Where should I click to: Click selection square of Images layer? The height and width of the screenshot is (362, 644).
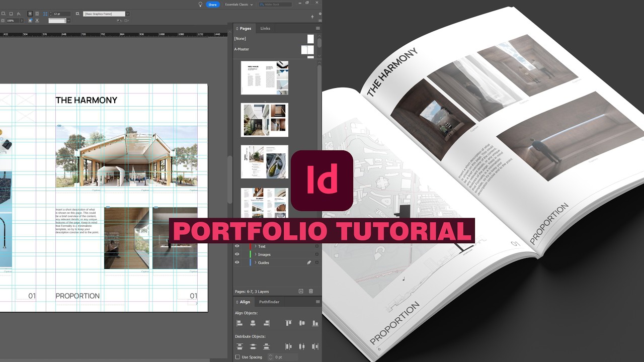click(317, 254)
